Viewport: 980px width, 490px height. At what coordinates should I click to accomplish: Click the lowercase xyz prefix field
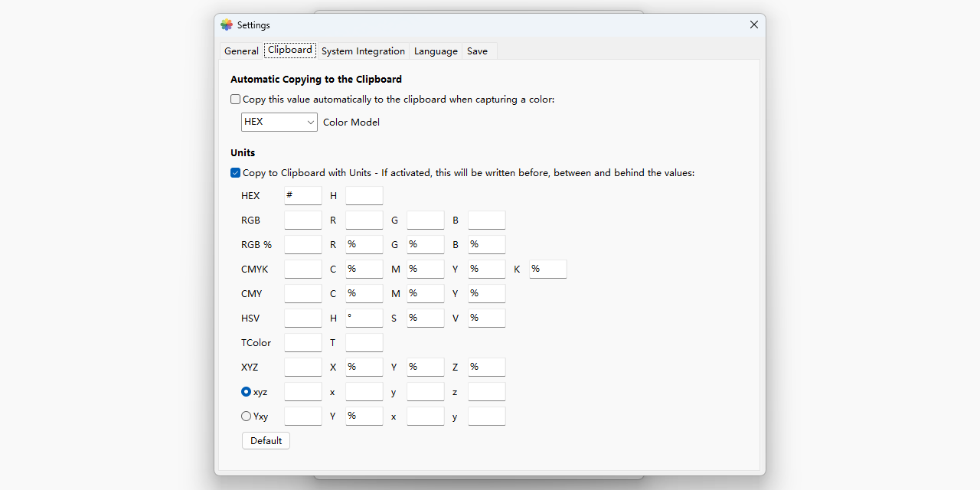[x=303, y=392]
